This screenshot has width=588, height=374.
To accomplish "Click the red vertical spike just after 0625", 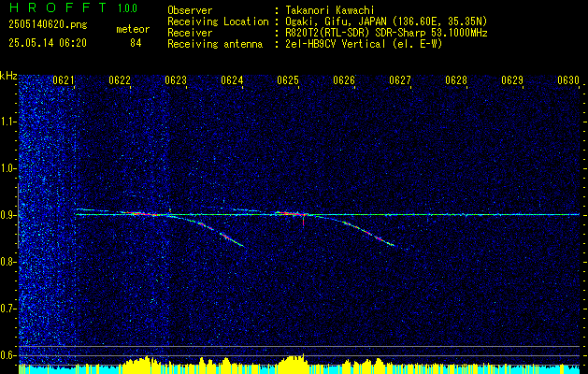I will [304, 221].
